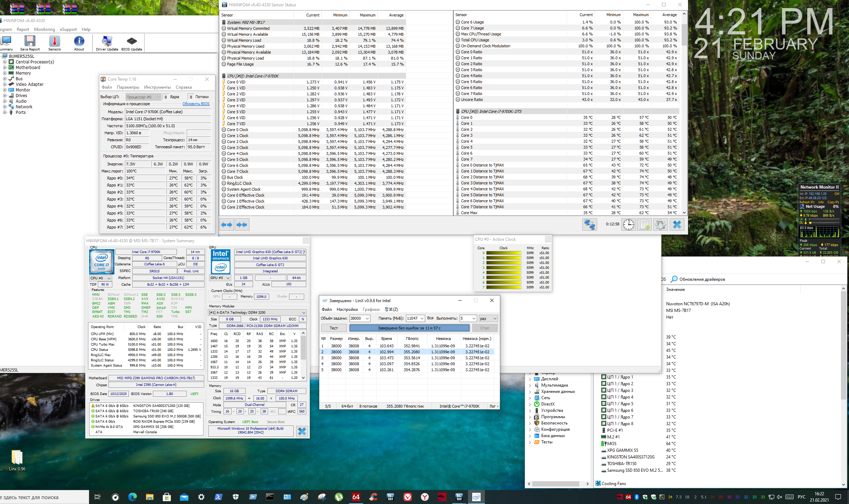
Task: Open the Объём задачи size dropdown
Action: pos(367,318)
